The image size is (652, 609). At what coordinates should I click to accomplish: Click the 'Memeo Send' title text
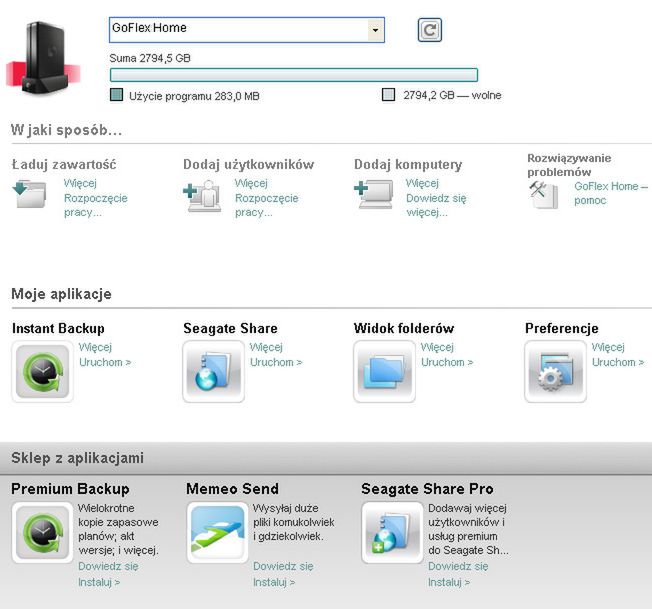(x=232, y=489)
